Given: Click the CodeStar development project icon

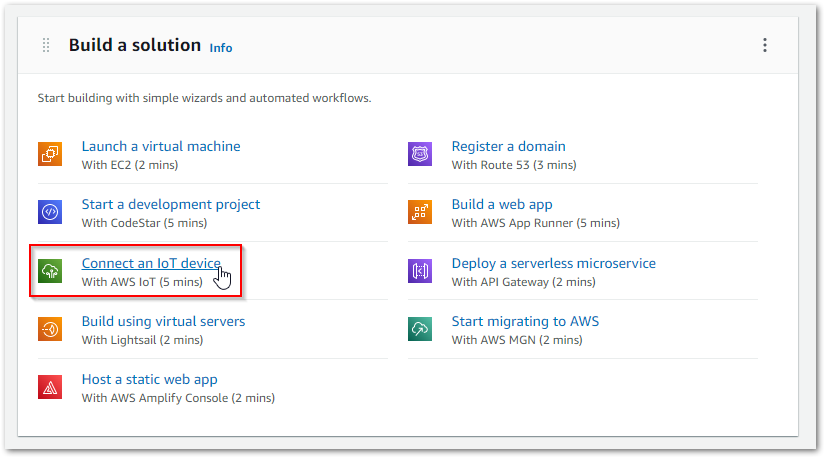Looking at the screenshot, I should (50, 212).
